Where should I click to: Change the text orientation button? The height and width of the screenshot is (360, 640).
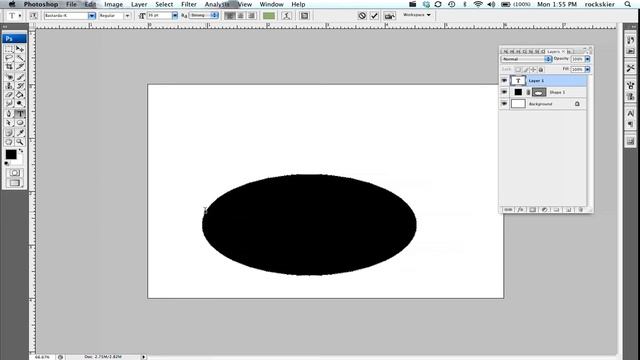pos(33,16)
